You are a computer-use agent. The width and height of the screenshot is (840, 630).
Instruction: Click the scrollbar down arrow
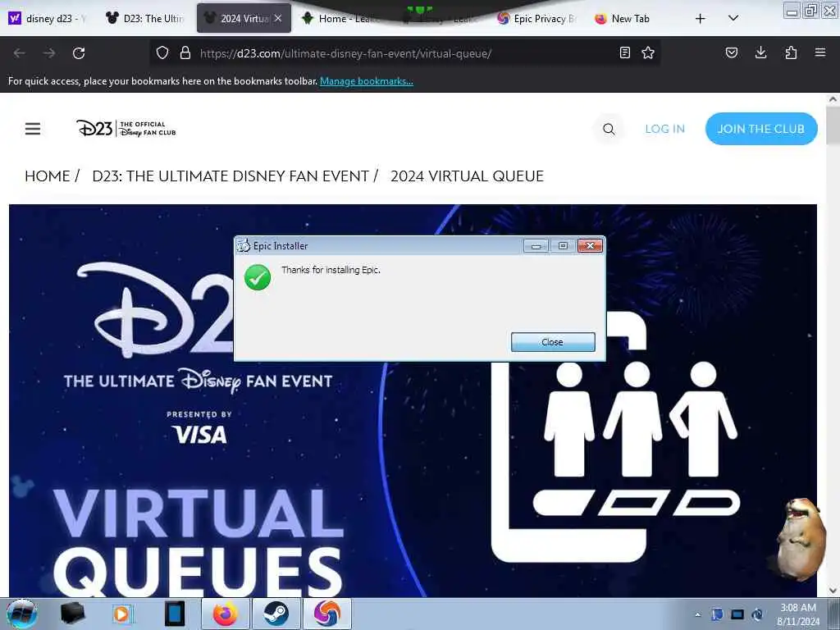(833, 591)
